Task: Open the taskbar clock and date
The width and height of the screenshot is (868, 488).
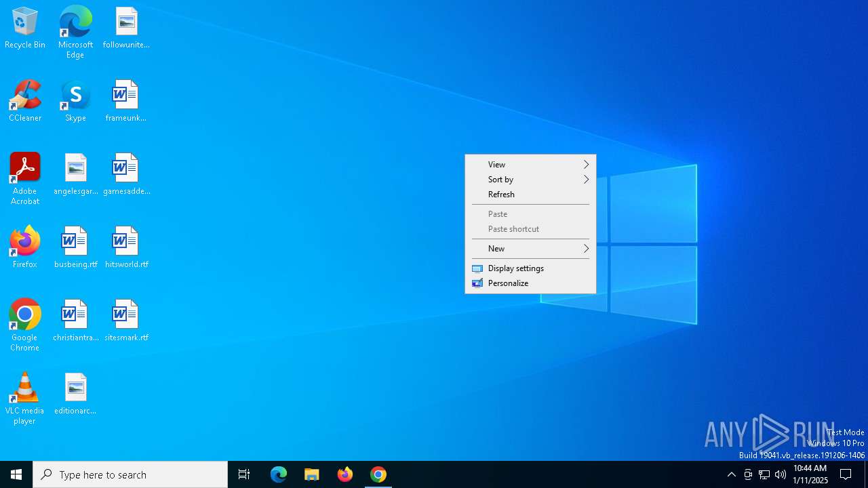Action: [810, 474]
